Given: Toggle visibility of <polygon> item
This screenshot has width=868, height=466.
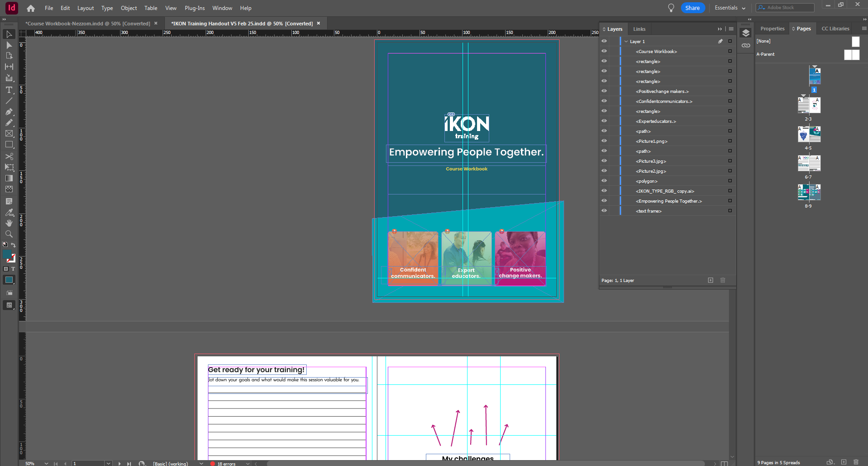Looking at the screenshot, I should (x=604, y=181).
